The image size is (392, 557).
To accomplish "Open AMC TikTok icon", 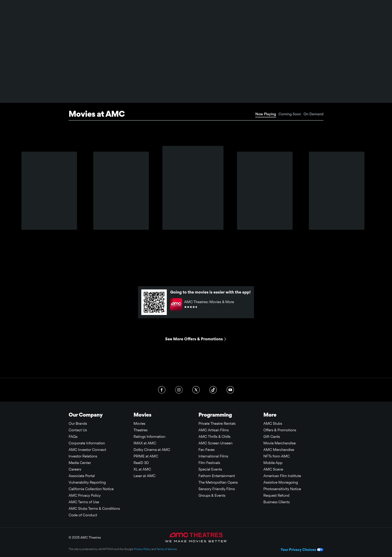I will 213,390.
